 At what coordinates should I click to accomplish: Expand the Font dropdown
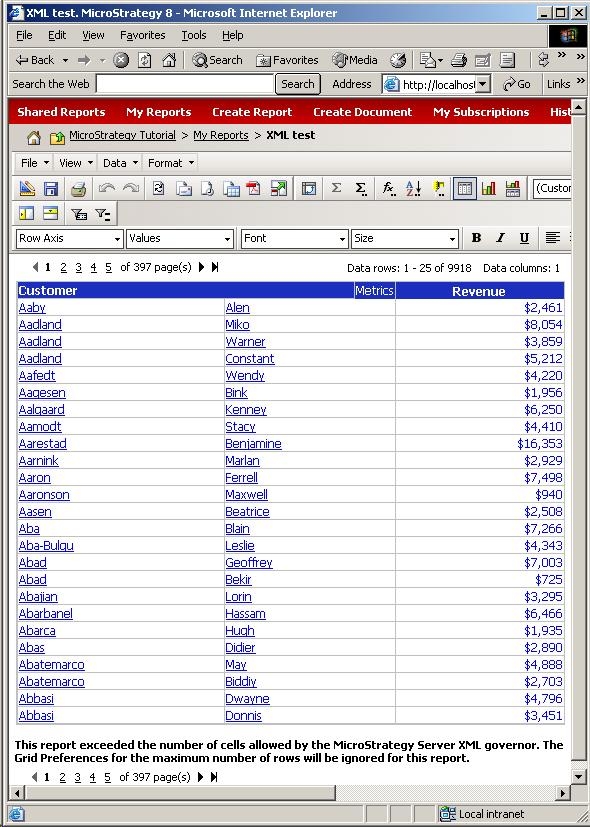(294, 239)
